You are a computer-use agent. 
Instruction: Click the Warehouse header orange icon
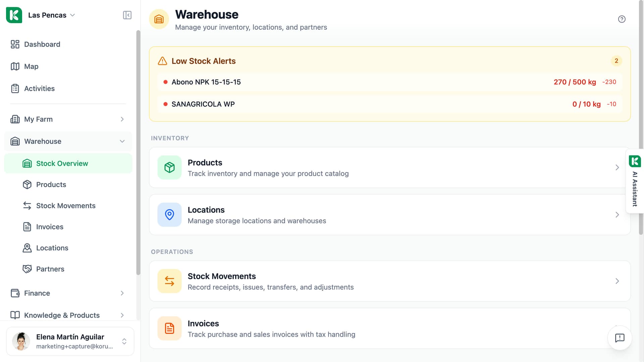coord(159,19)
